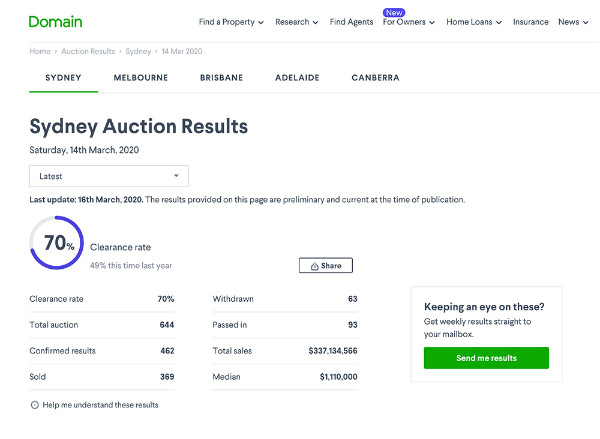This screenshot has height=439, width=600.
Task: Go to the Insurance page
Action: tap(530, 22)
